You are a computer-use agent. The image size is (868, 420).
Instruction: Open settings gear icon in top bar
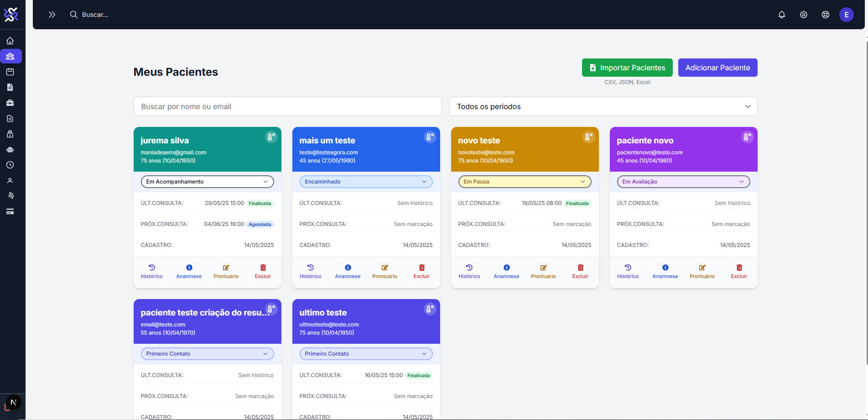click(x=804, y=15)
